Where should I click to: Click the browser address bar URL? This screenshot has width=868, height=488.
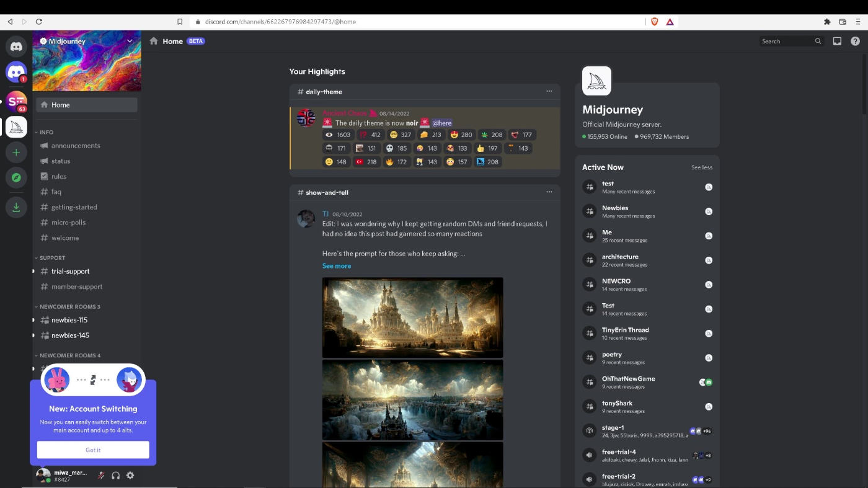click(280, 22)
